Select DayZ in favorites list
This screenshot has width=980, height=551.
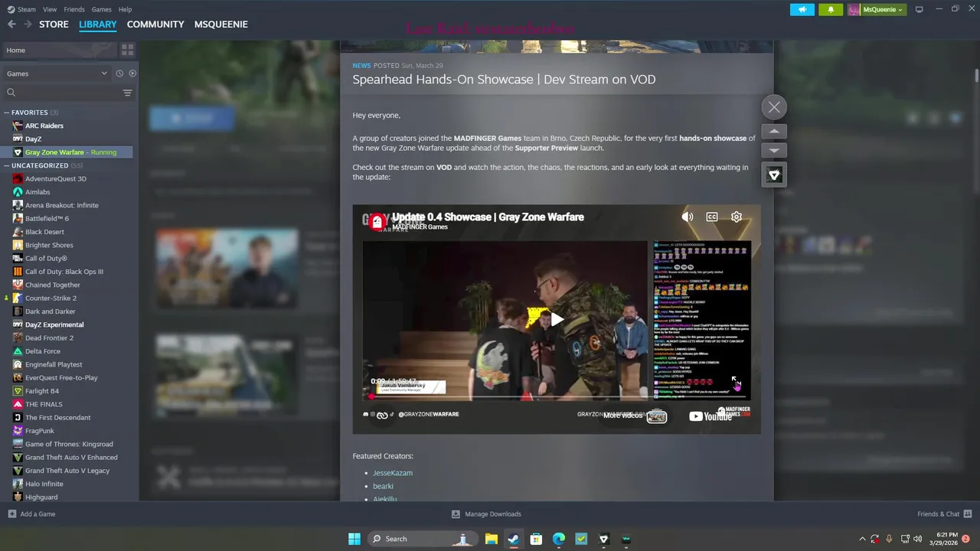33,139
